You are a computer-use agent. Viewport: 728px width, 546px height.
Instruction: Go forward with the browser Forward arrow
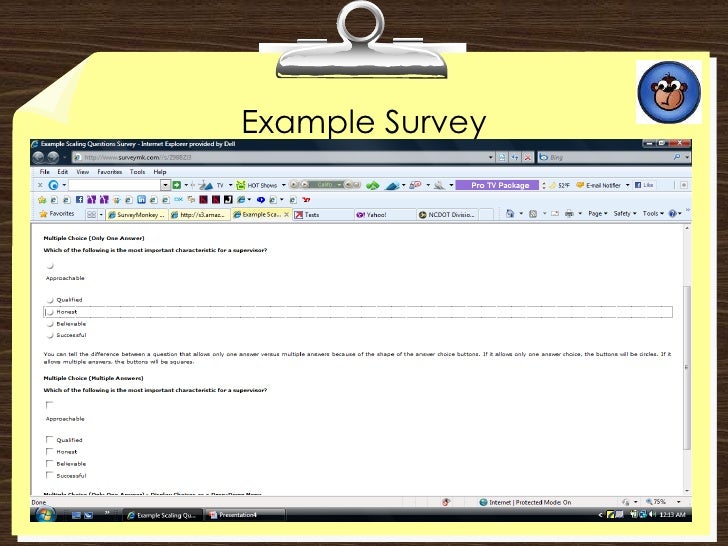click(53, 157)
